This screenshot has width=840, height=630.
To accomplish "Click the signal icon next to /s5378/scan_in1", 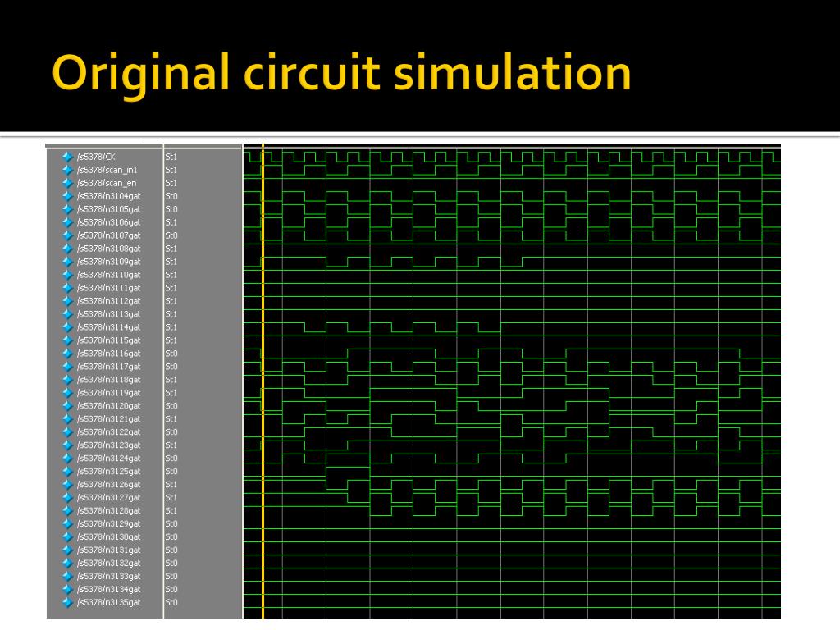I will pos(67,170).
